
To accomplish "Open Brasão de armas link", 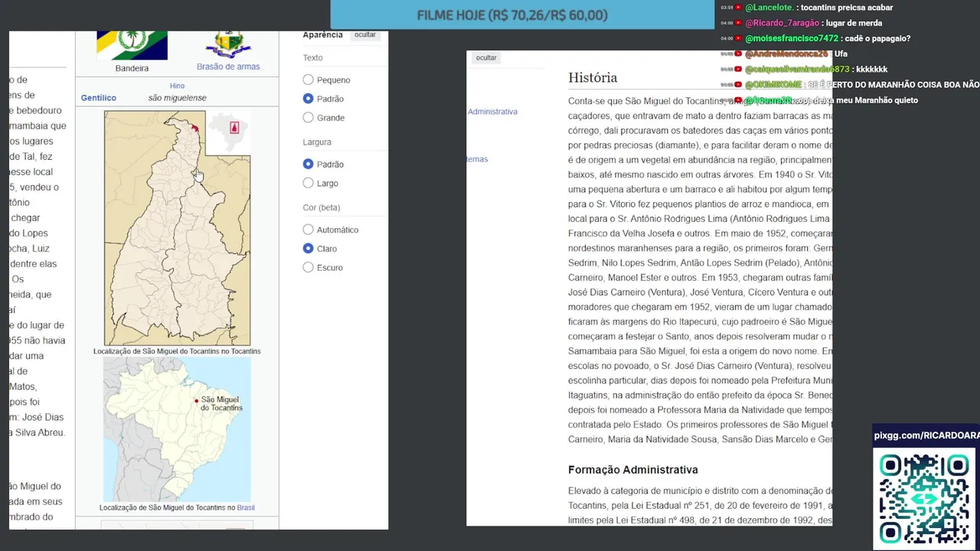I will coord(228,67).
